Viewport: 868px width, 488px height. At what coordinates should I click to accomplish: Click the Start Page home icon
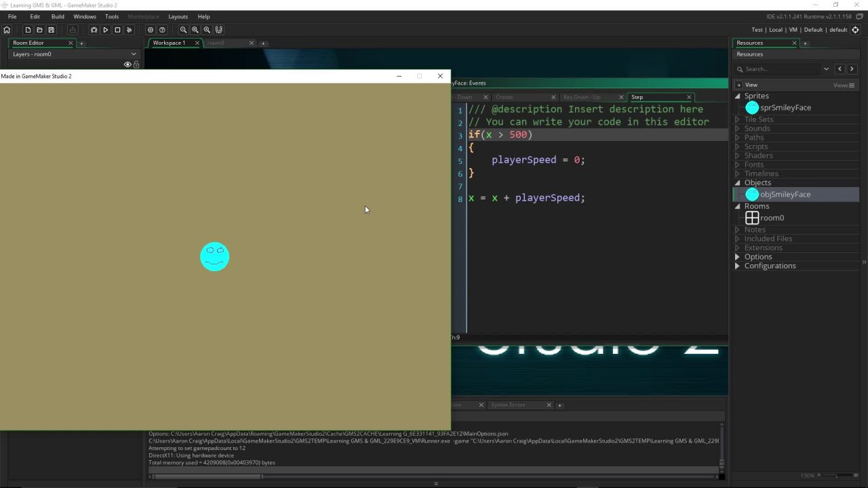click(7, 30)
